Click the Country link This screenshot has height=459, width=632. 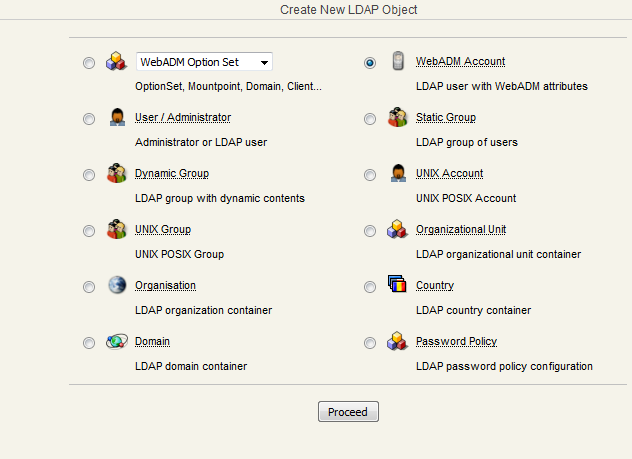click(x=435, y=285)
